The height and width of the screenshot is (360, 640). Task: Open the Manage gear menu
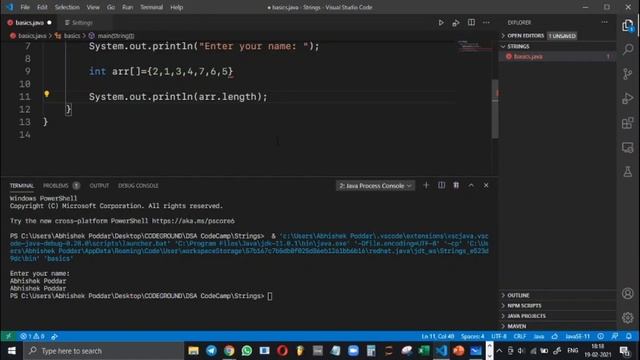point(628,318)
